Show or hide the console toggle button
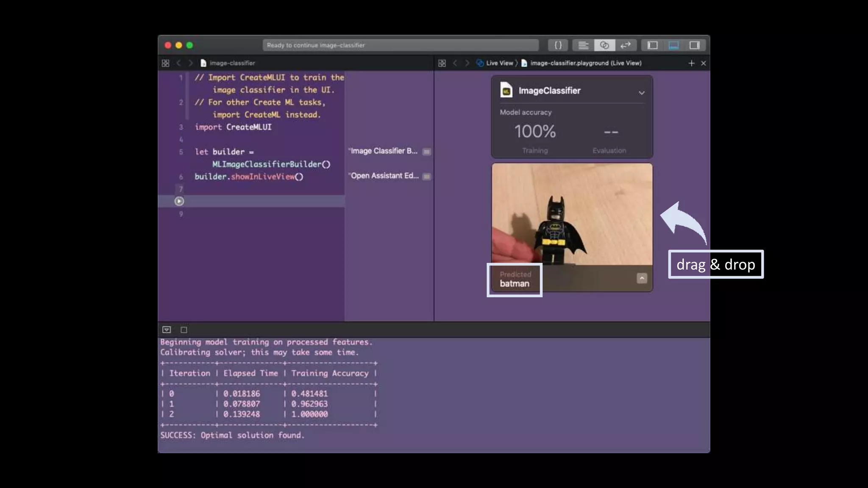Viewport: 868px width, 488px height. tap(167, 330)
